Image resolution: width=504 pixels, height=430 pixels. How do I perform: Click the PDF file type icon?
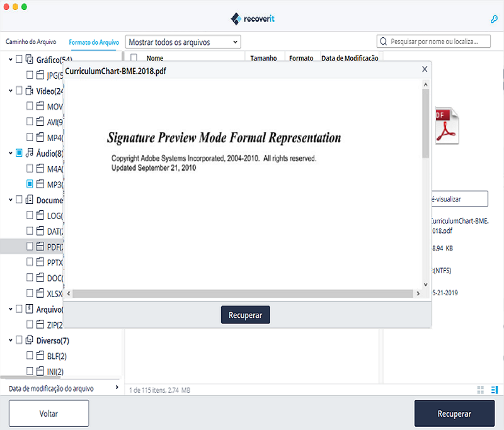pos(40,246)
